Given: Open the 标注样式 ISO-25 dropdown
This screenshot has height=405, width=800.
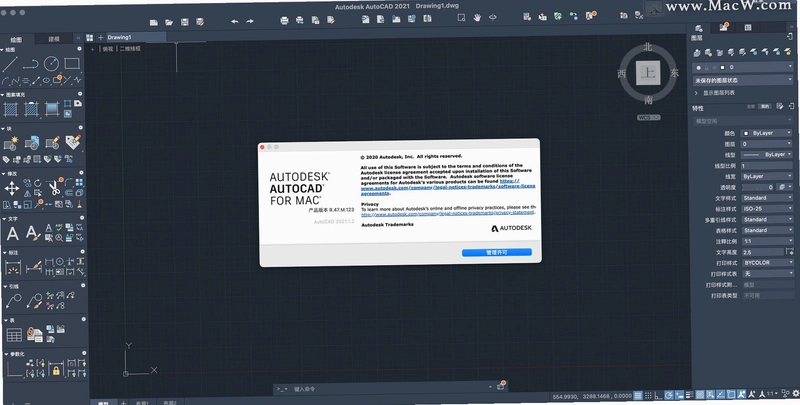Looking at the screenshot, I should point(767,209).
